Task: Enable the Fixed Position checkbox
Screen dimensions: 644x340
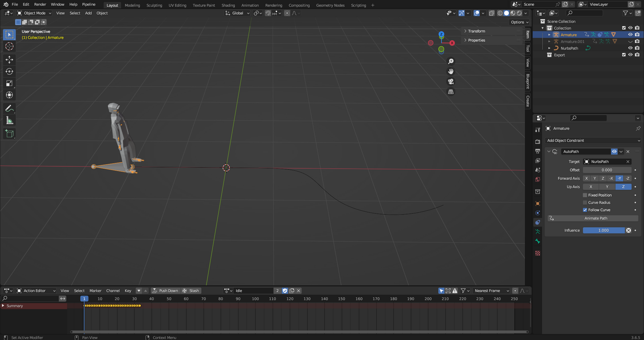Action: pyautogui.click(x=585, y=195)
